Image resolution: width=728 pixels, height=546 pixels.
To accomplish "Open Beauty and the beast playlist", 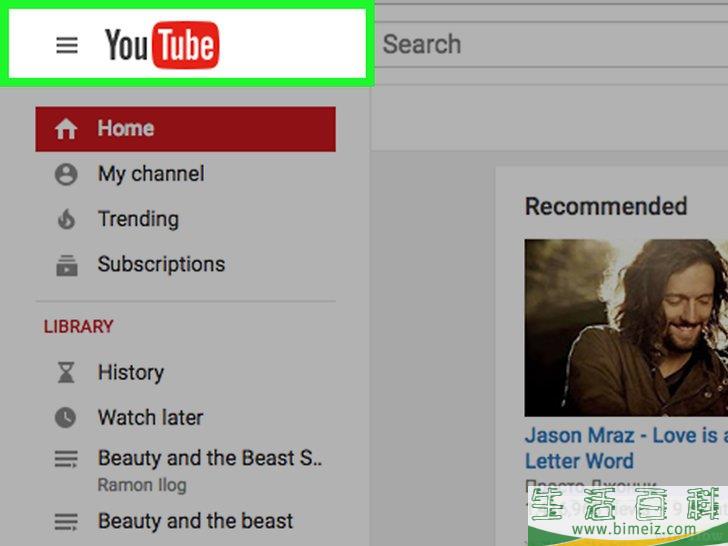I will (195, 521).
